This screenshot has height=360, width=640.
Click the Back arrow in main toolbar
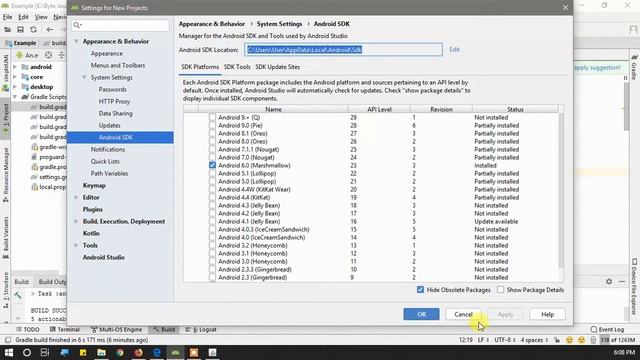[49, 29]
